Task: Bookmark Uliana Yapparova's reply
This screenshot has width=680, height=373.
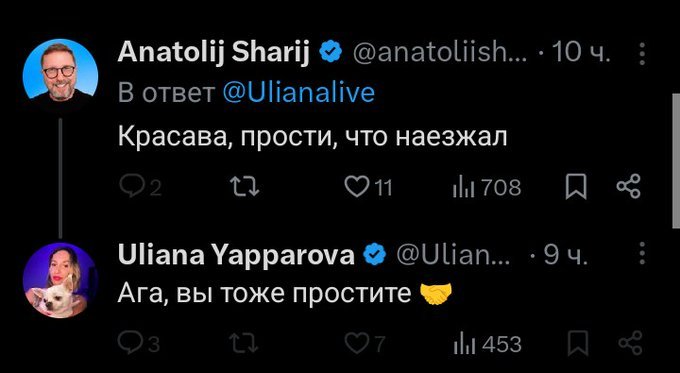Action: pos(578,344)
